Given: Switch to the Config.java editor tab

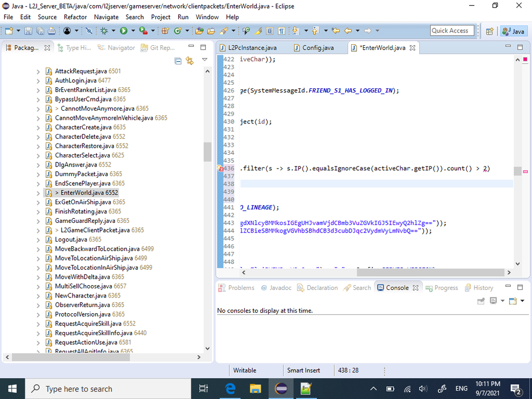Looking at the screenshot, I should point(318,48).
